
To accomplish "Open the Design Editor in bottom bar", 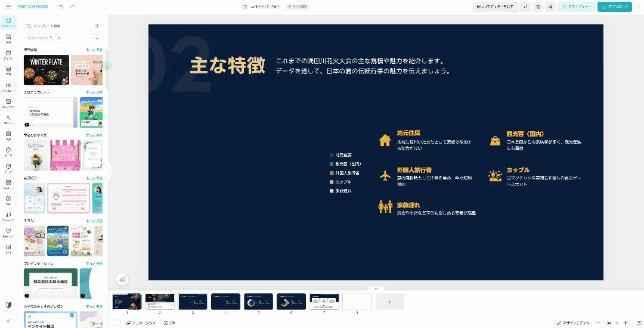I will pos(573,323).
